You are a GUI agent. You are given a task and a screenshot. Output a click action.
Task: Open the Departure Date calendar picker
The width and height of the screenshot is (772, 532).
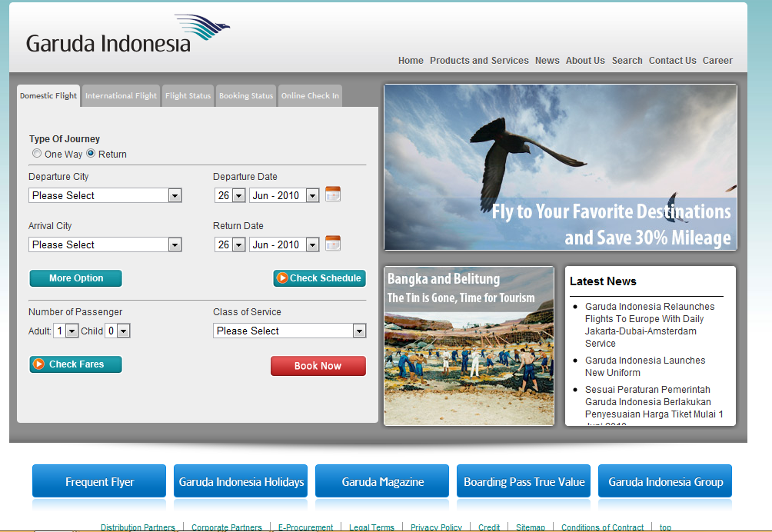coord(332,195)
